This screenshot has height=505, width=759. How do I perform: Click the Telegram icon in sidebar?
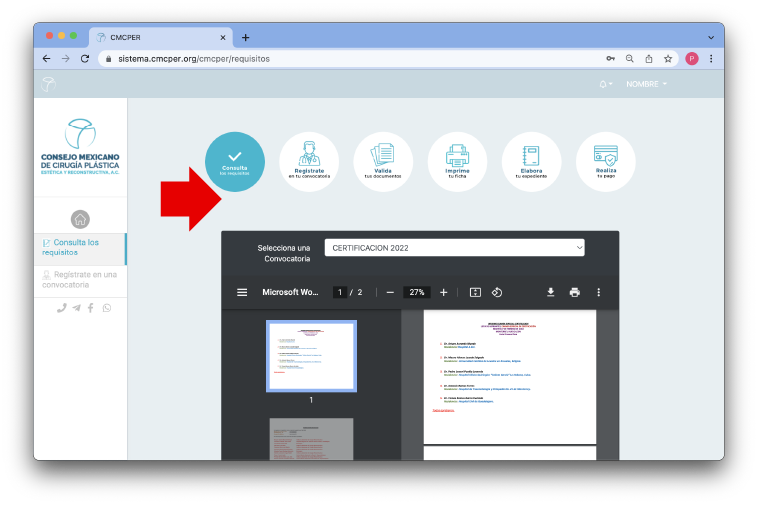click(76, 308)
